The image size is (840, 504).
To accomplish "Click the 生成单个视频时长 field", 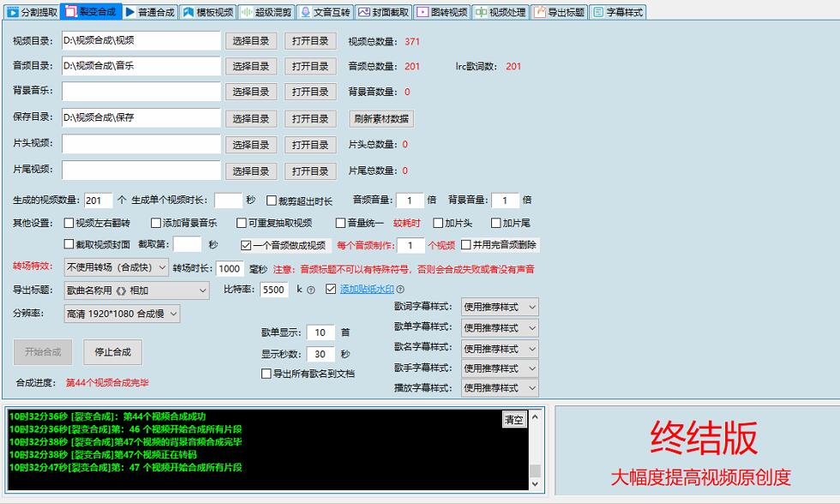I will [x=228, y=201].
